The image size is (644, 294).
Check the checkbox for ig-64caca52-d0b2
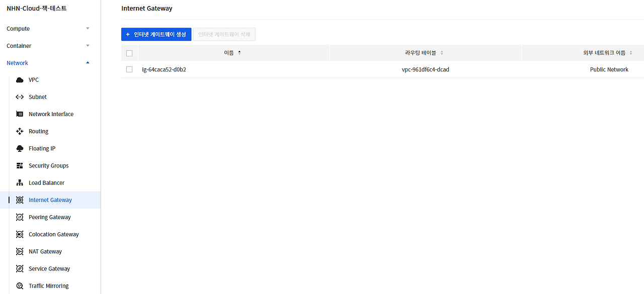coord(129,69)
